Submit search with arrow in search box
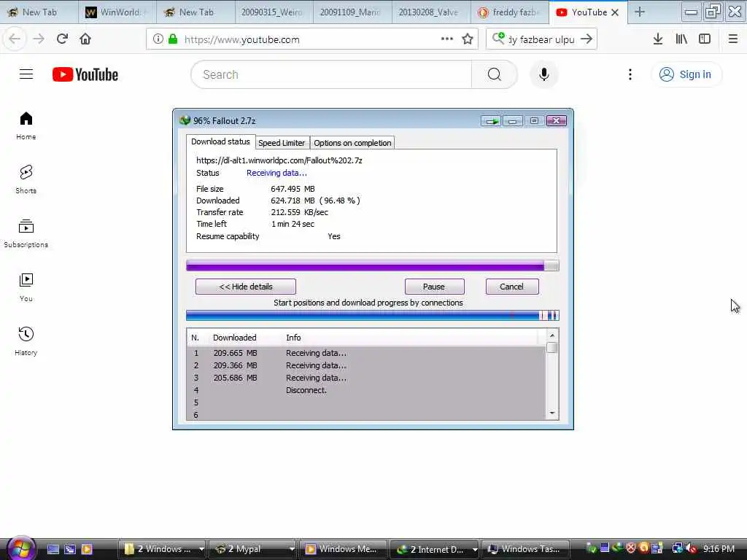Screen dimensions: 747x560 [x=587, y=39]
